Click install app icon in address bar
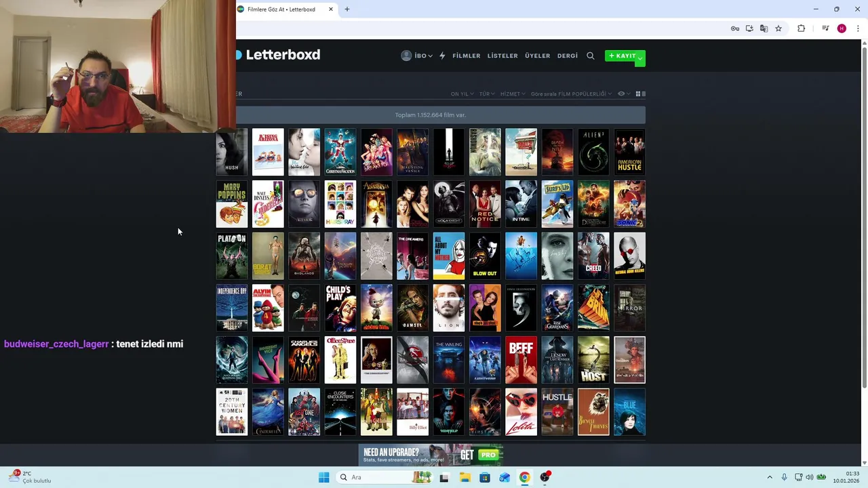This screenshot has width=868, height=488. [749, 28]
